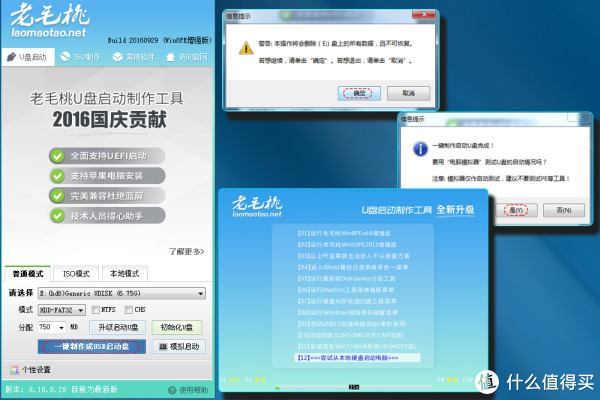The image size is (600, 400).
Task: Open the 了解更多 link
Action: (x=186, y=251)
